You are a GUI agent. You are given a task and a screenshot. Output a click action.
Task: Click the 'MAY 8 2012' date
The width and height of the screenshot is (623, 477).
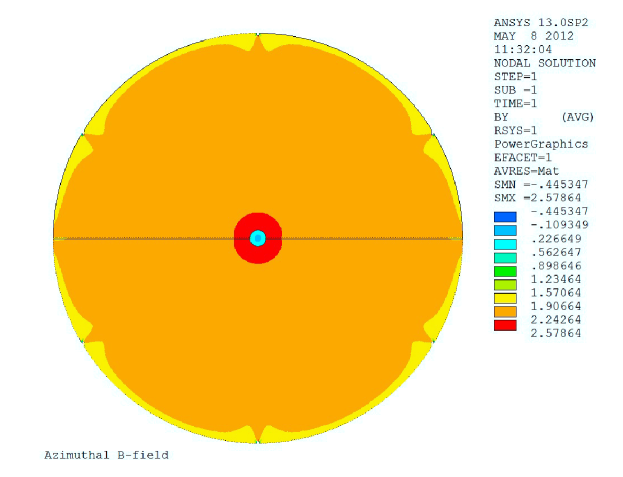pos(534,36)
